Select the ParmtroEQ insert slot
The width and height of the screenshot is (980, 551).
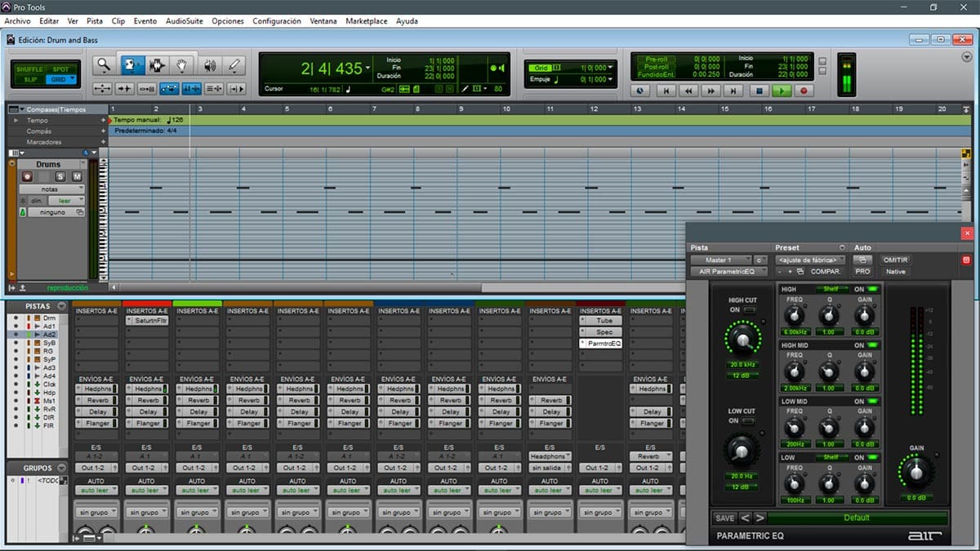coord(600,344)
